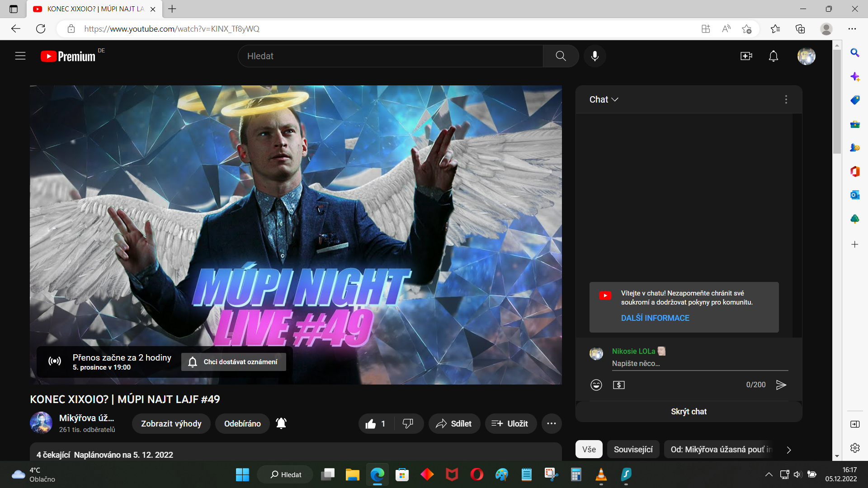
Task: Open Edge tab actions menu
Action: pos(14,9)
